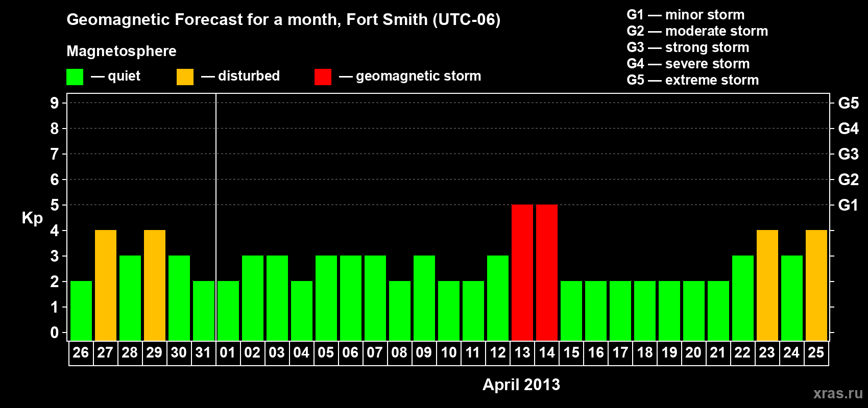Viewport: 868px width, 408px height.
Task: Click the orange disturbed legend swatch
Action: point(185,77)
